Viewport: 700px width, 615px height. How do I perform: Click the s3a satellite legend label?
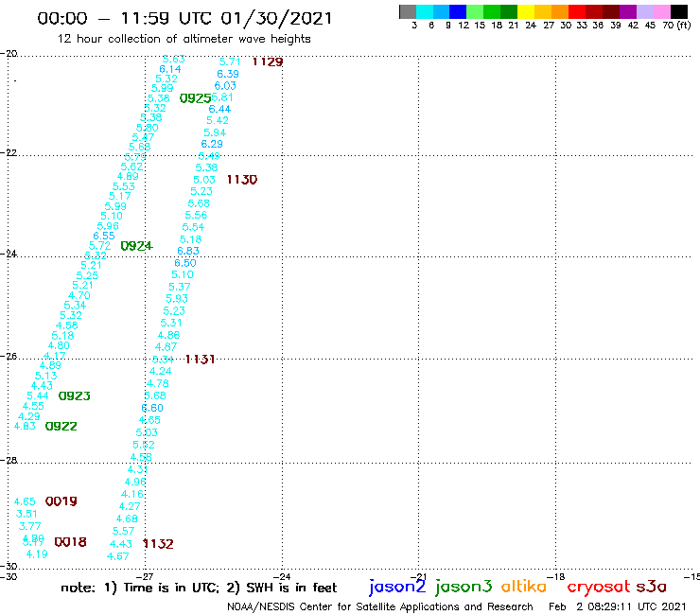(x=652, y=587)
